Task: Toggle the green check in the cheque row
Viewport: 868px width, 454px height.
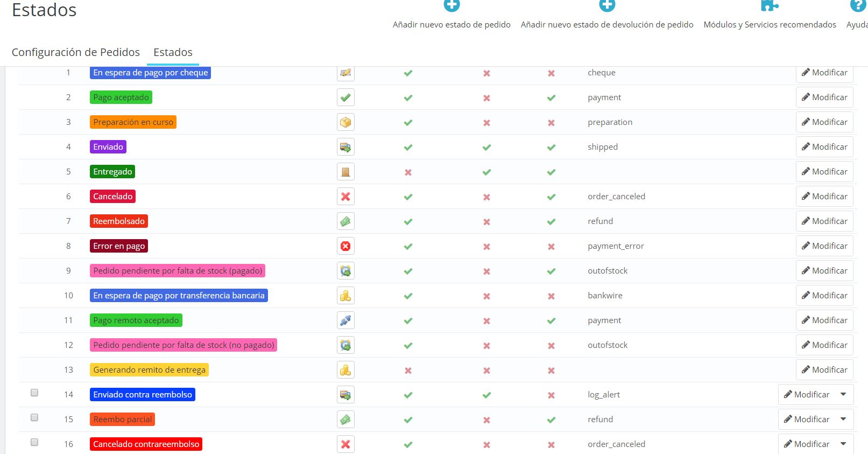Action: (x=408, y=73)
